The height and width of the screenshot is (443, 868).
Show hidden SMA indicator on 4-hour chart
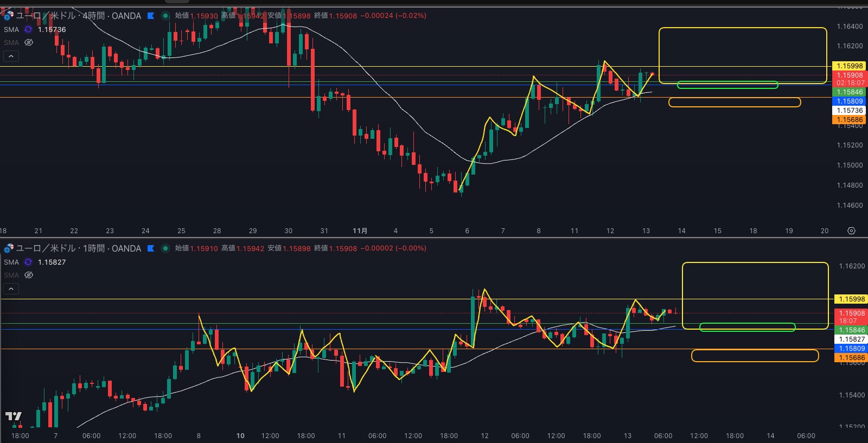(29, 42)
